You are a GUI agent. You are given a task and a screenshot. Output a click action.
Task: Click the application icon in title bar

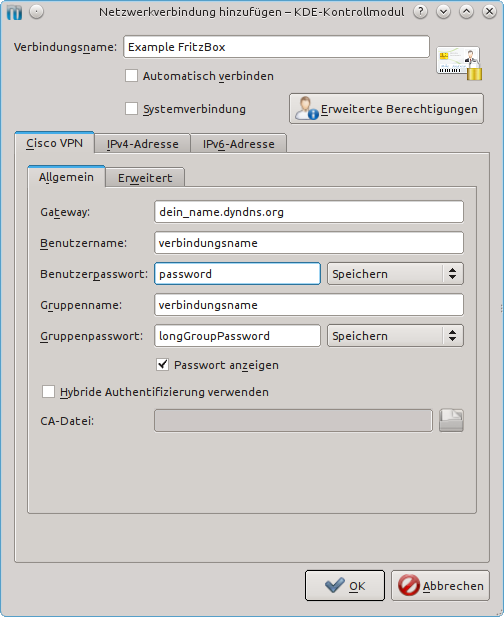[14, 12]
